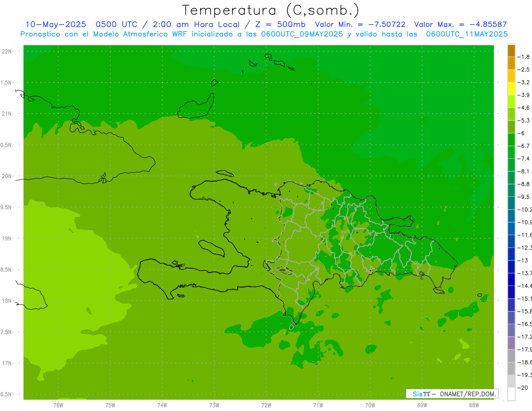Click the "71W" longitude label
This screenshot has height=411, width=532.
point(318,405)
